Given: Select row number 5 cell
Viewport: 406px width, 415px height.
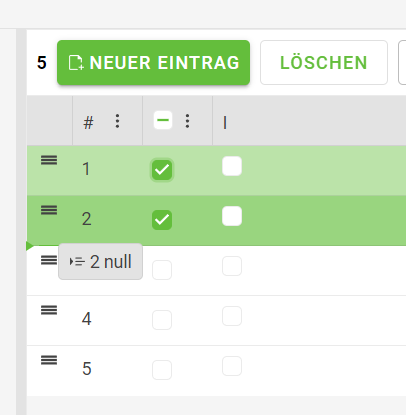Looking at the screenshot, I should (87, 369).
